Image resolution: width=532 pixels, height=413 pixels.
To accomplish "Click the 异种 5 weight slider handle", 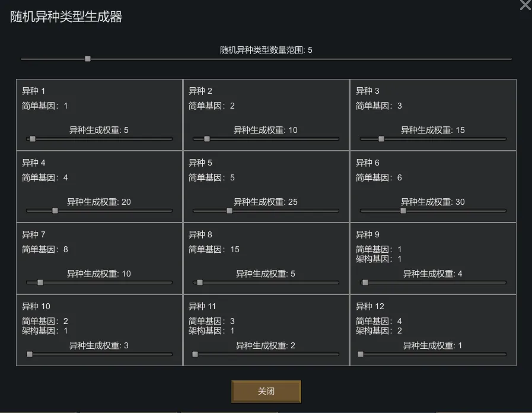I will 230,211.
